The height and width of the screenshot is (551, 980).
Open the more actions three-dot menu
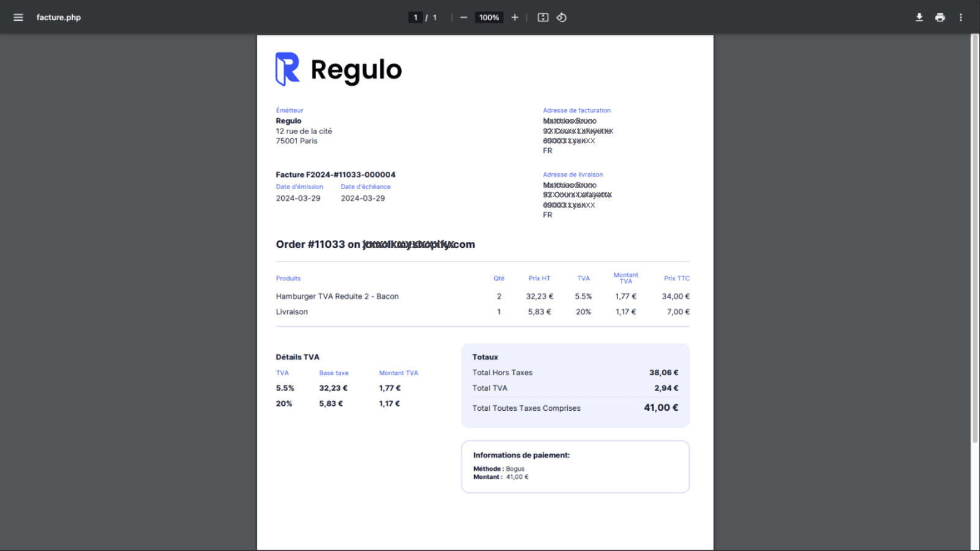pyautogui.click(x=960, y=17)
